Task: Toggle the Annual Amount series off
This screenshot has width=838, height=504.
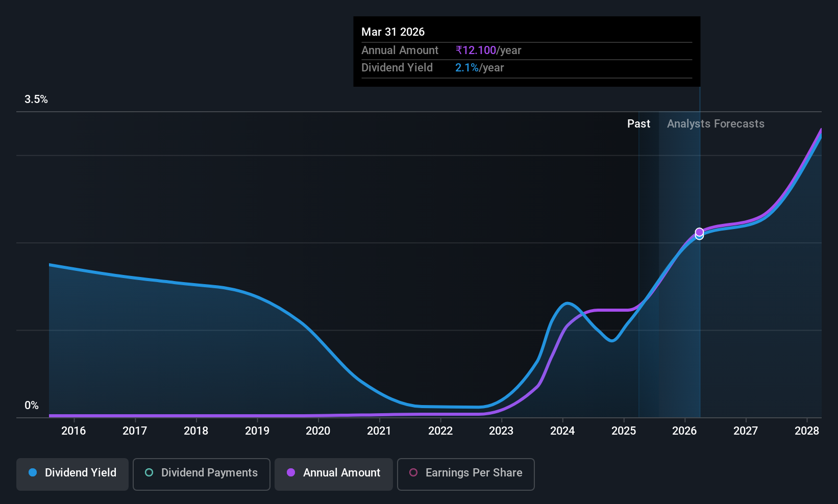Action: click(333, 474)
